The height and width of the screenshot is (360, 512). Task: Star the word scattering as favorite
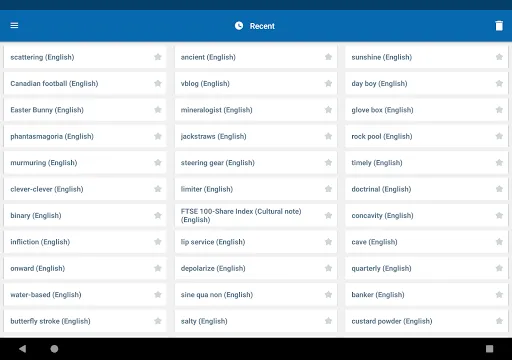pos(158,57)
